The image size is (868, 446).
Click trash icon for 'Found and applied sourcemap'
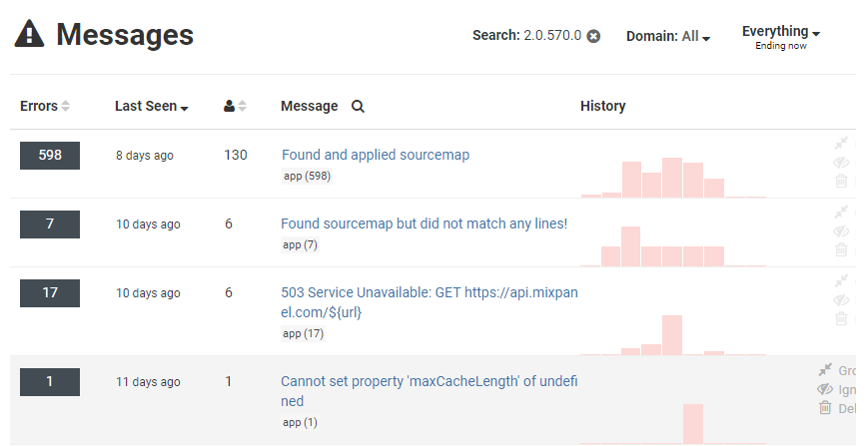pos(841,181)
